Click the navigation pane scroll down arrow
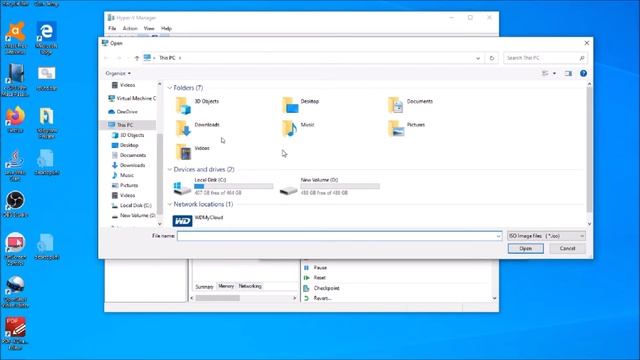640x360 pixels. tap(160, 224)
